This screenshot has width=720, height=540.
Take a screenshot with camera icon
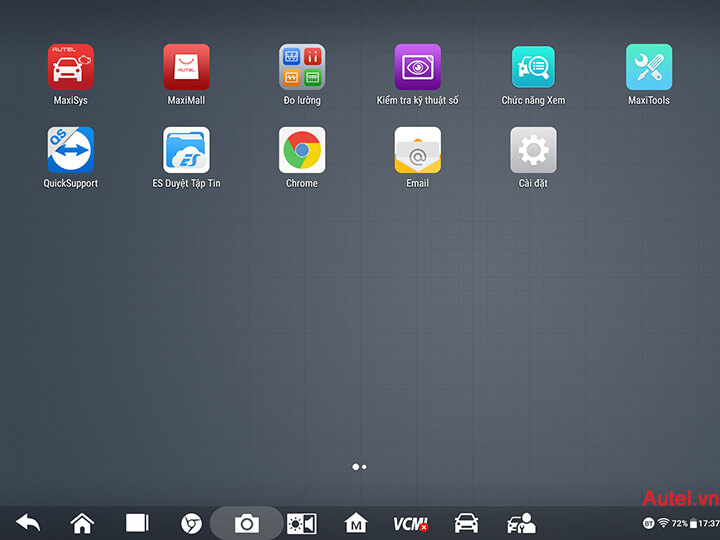pos(247,523)
